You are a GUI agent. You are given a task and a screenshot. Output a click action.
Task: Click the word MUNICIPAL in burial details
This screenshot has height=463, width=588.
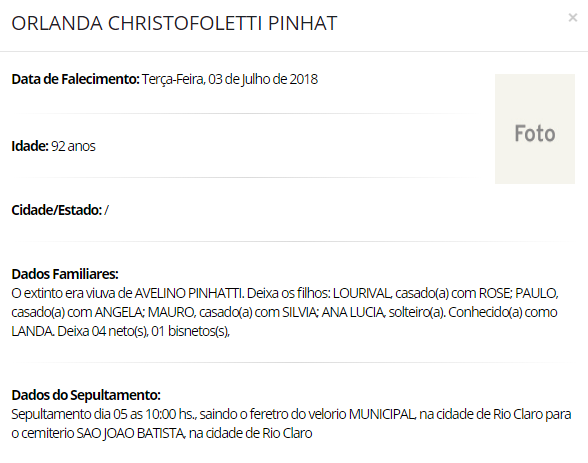pyautogui.click(x=382, y=414)
